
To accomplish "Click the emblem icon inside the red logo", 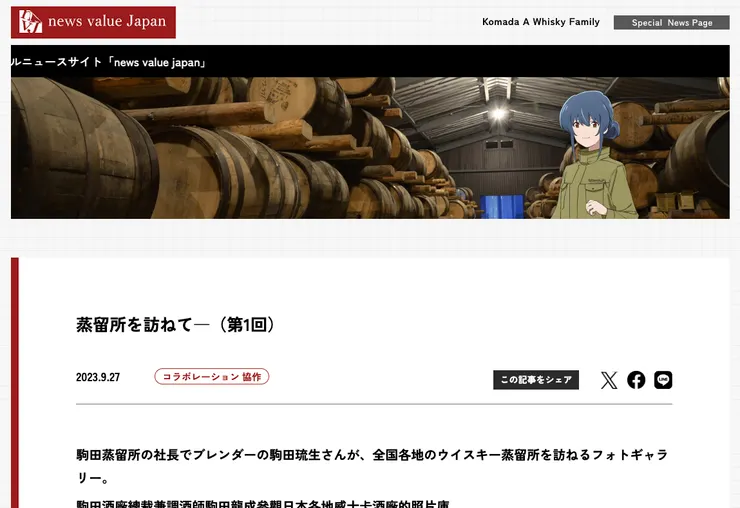I will coord(30,22).
